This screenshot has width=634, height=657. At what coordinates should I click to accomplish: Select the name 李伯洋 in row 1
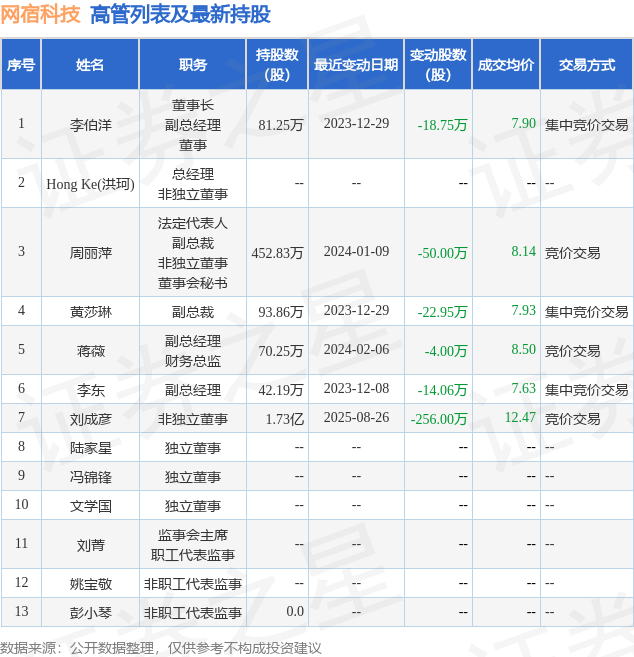pyautogui.click(x=91, y=125)
